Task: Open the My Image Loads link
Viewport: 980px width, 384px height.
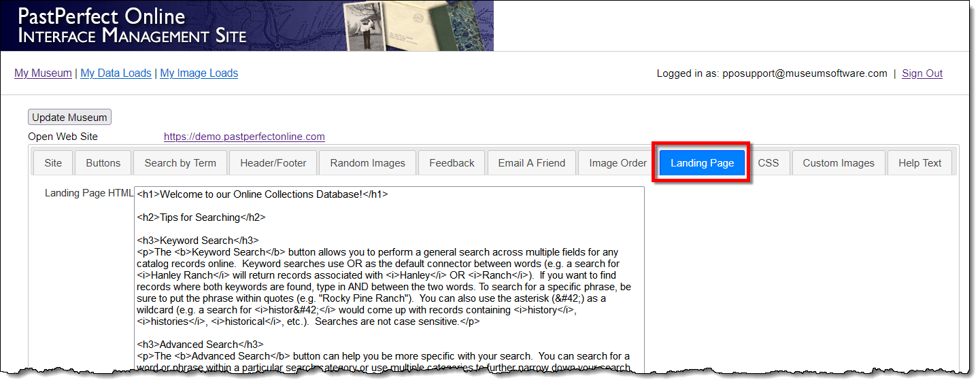Action: coord(199,73)
